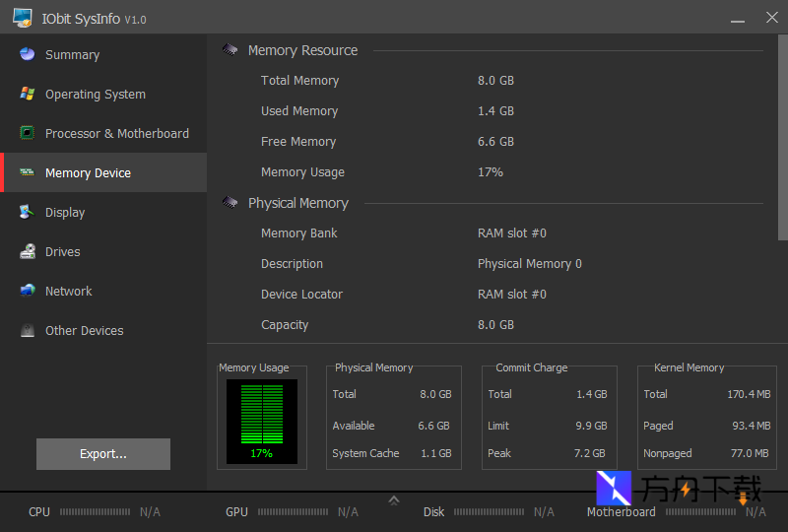Click the Physical Memory section header
Image resolution: width=788 pixels, height=532 pixels.
[x=297, y=203]
